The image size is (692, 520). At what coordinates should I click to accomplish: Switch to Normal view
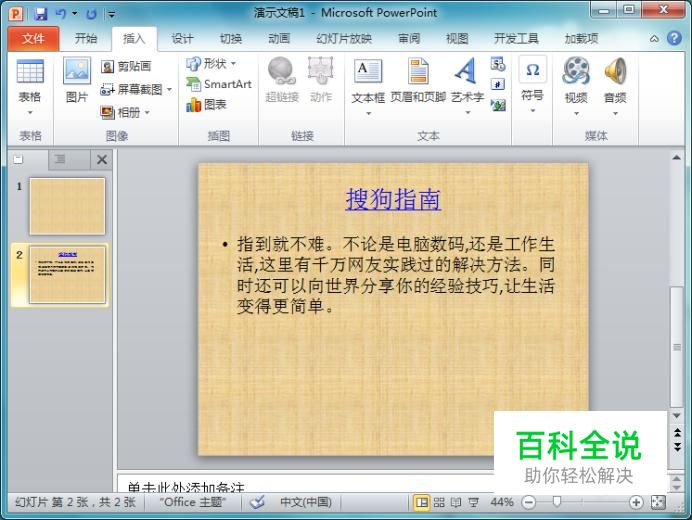pyautogui.click(x=421, y=502)
